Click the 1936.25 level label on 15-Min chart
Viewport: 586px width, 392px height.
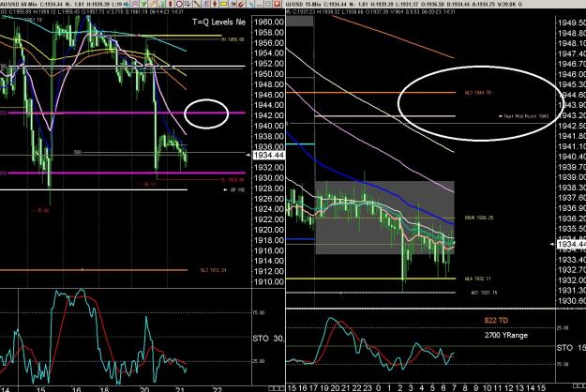point(479,218)
